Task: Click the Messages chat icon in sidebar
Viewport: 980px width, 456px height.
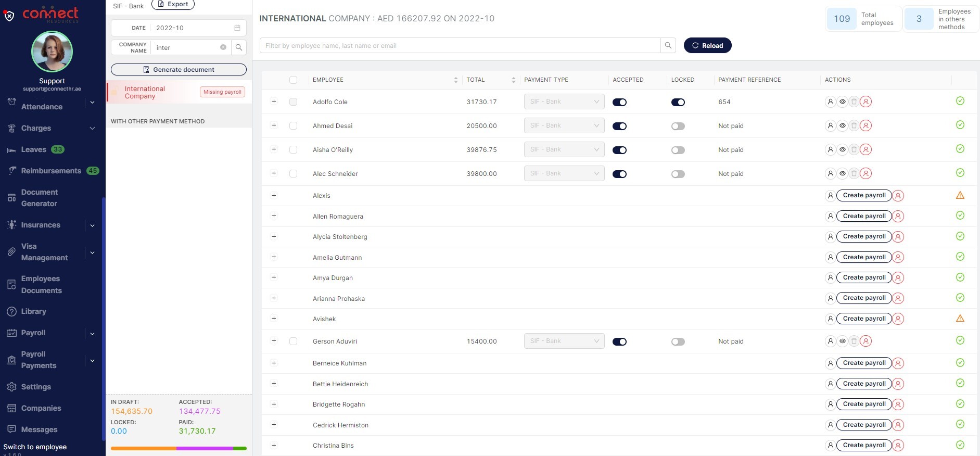Action: pyautogui.click(x=11, y=429)
